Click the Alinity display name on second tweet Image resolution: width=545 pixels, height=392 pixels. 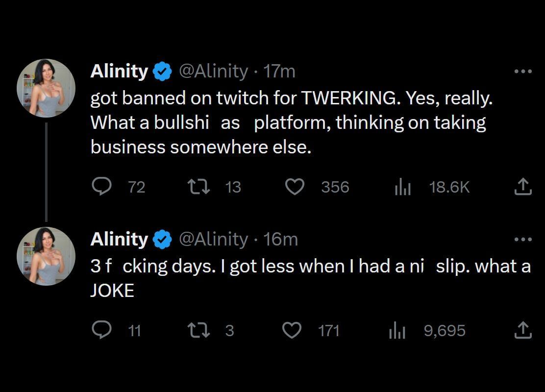click(x=119, y=239)
